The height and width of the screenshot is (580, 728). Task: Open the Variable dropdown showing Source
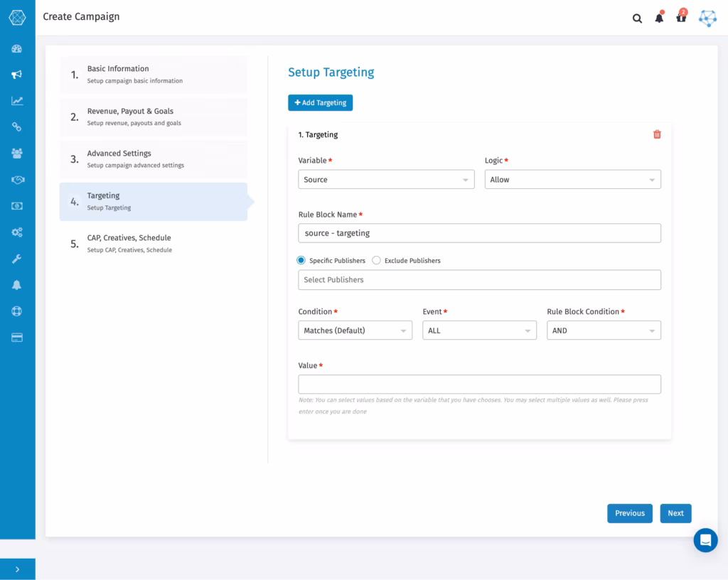tap(386, 180)
